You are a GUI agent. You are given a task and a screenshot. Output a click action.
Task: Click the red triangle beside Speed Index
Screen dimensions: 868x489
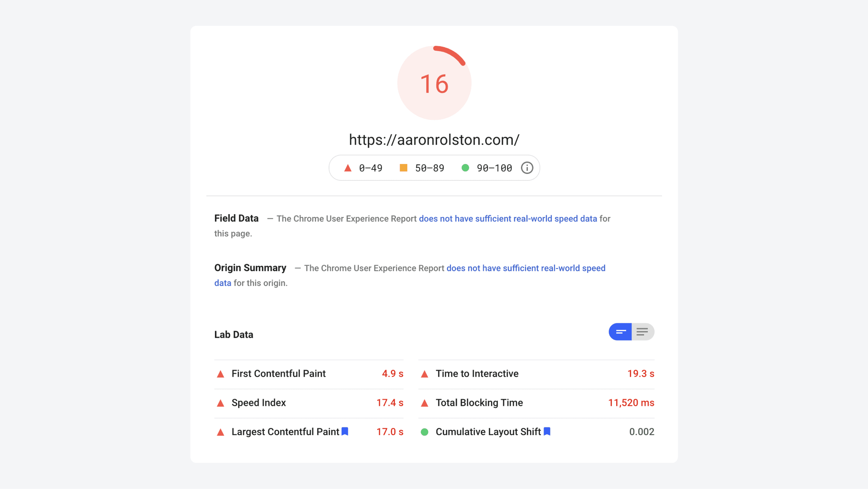220,403
